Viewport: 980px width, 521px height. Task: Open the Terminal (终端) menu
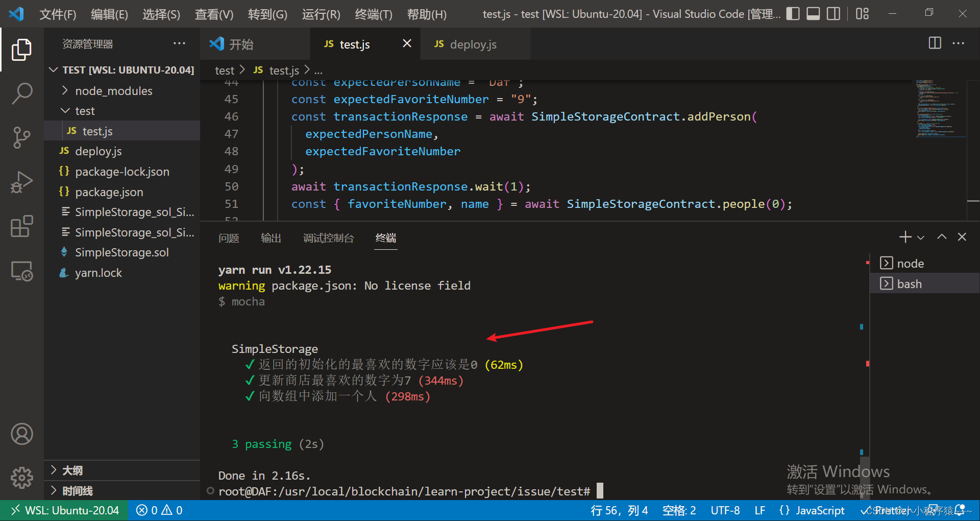[x=374, y=14]
